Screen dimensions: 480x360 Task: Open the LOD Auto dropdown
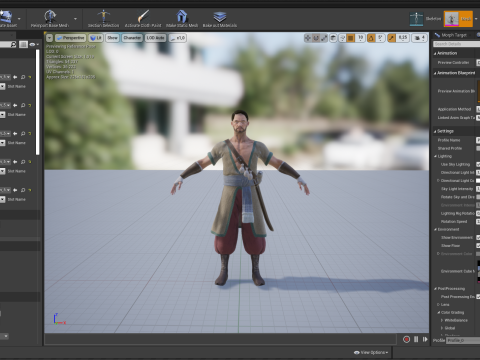click(155, 38)
